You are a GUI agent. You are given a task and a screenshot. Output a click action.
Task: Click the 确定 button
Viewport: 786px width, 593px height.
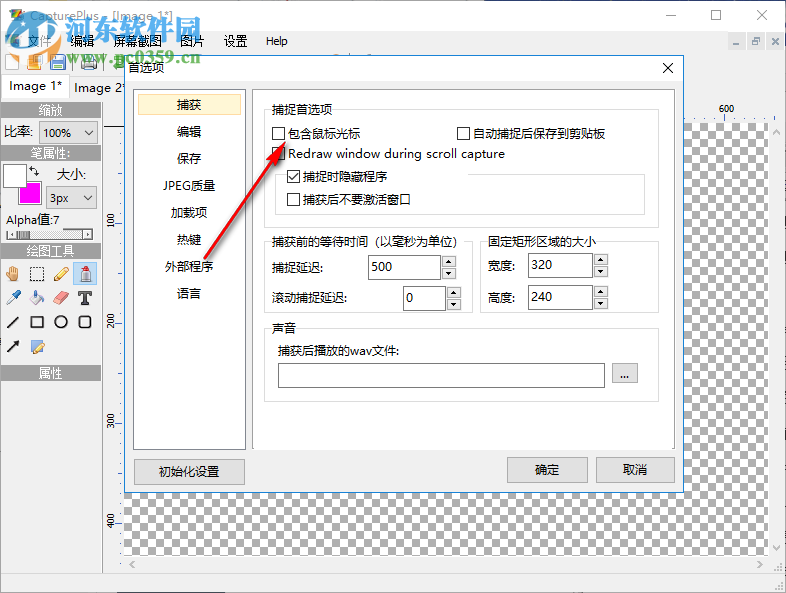(547, 470)
